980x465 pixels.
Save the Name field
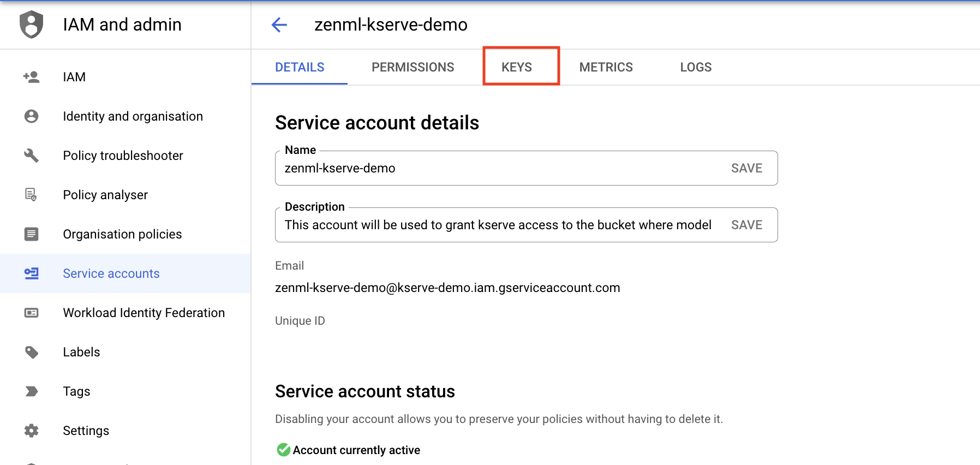point(746,168)
